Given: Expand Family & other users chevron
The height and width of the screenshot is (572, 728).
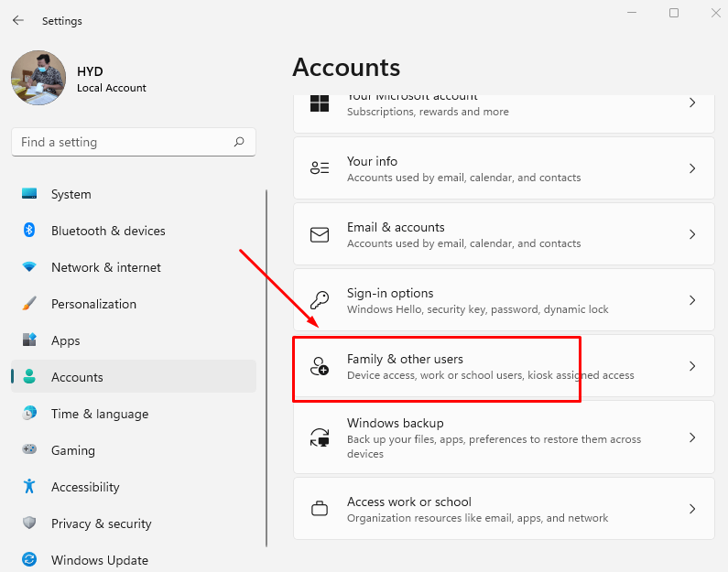Looking at the screenshot, I should (x=692, y=366).
